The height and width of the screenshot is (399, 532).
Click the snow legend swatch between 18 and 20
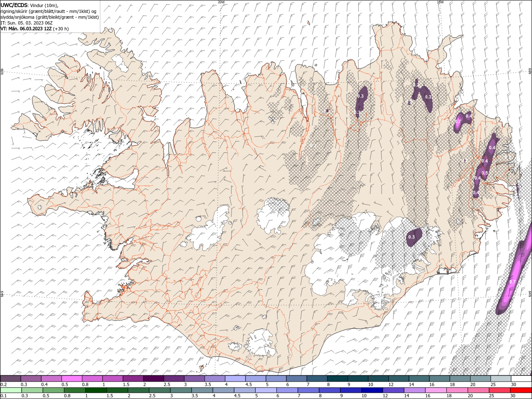pyautogui.click(x=460, y=379)
